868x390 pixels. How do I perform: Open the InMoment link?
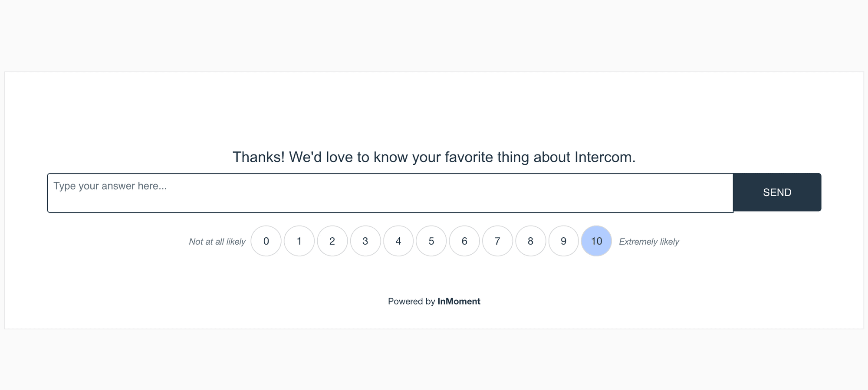tap(459, 301)
